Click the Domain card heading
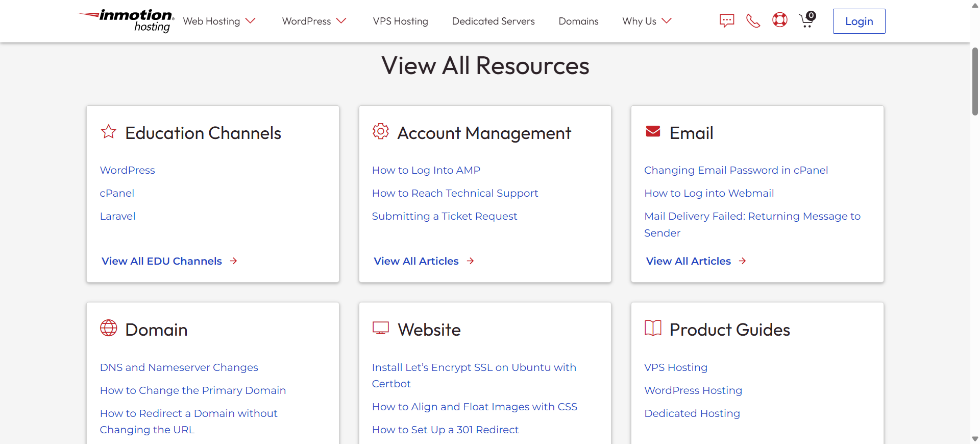 coord(156,330)
